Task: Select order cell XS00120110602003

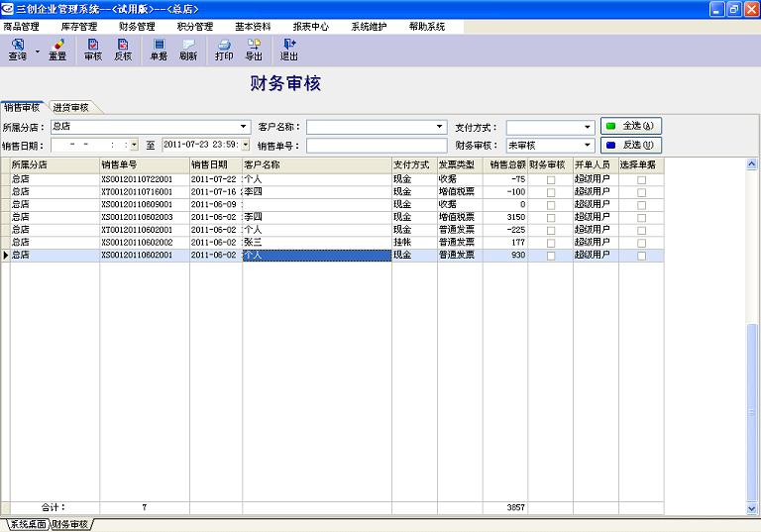Action: [145, 217]
